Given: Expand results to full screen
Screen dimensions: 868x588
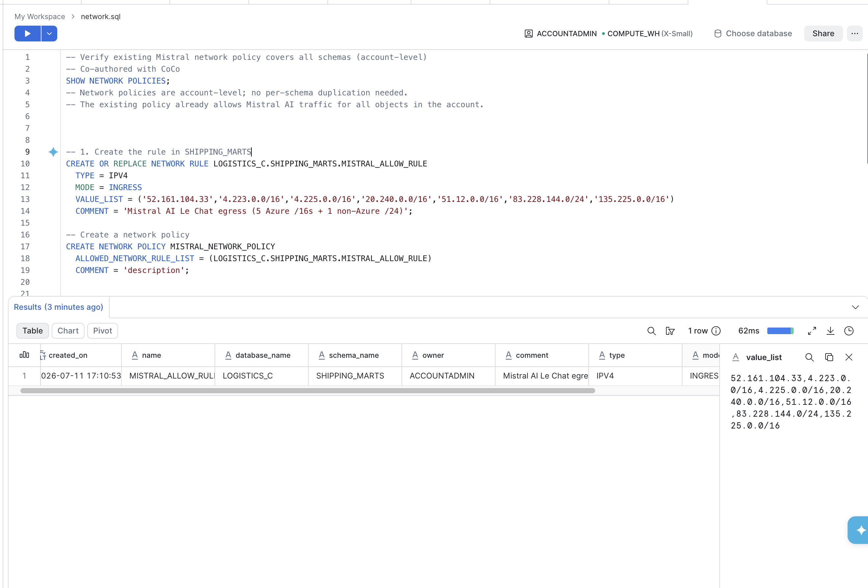Looking at the screenshot, I should 812,331.
